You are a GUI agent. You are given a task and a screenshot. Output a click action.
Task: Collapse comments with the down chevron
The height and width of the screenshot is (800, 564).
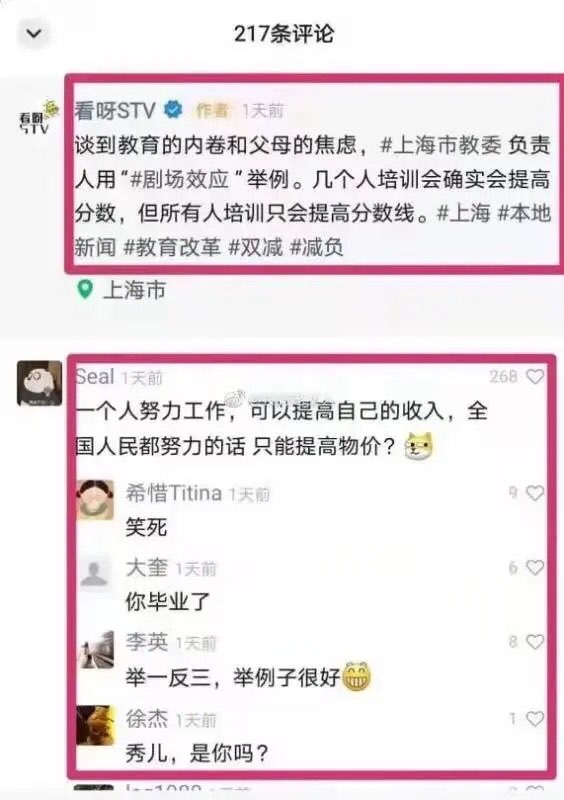(x=34, y=34)
